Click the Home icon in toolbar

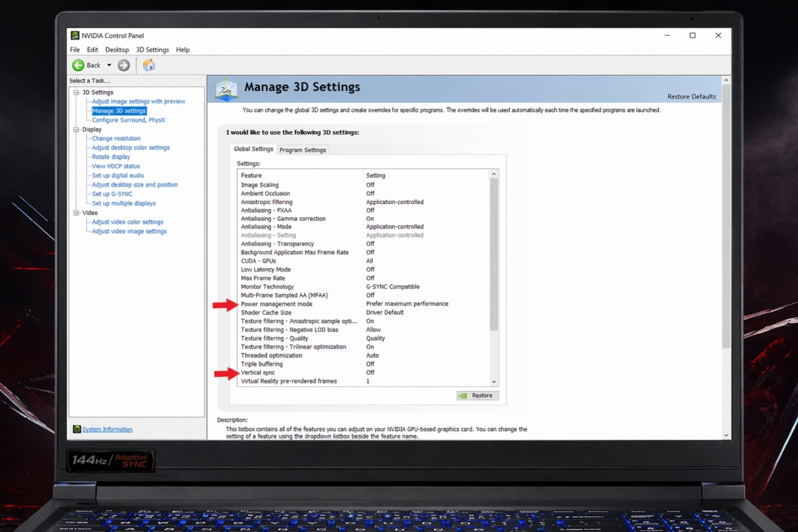coord(149,65)
